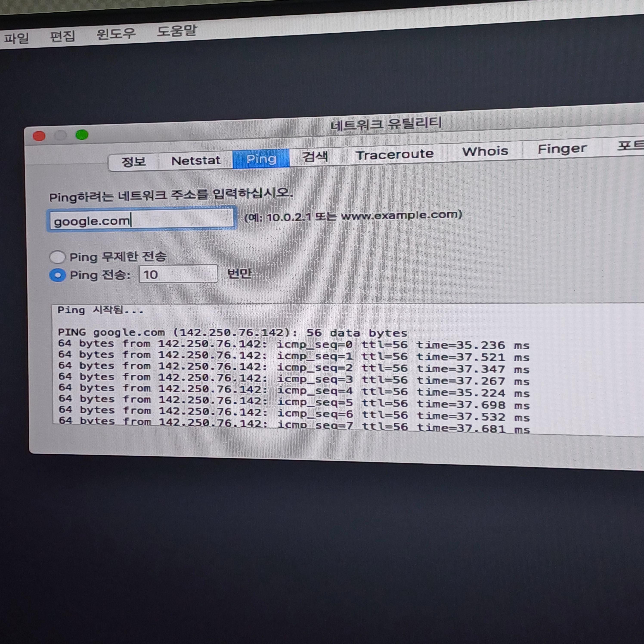Image resolution: width=644 pixels, height=644 pixels.
Task: Click the gray disabled minimize button
Action: 60,135
